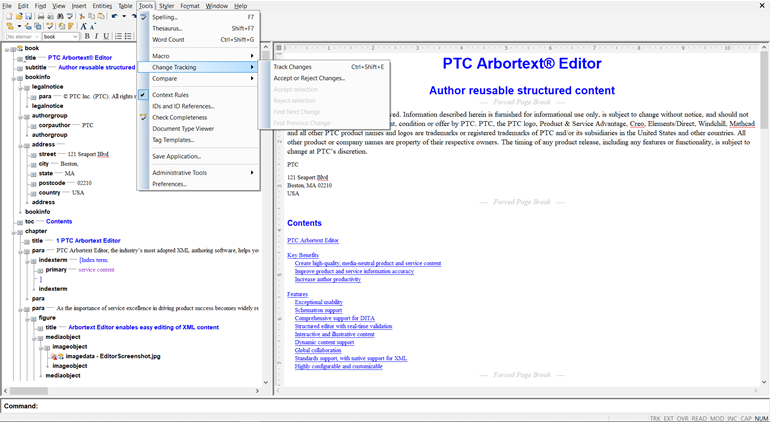Viewport: 770px width, 422px height.
Task: Click the Cut scissors icon
Action: [82, 16]
